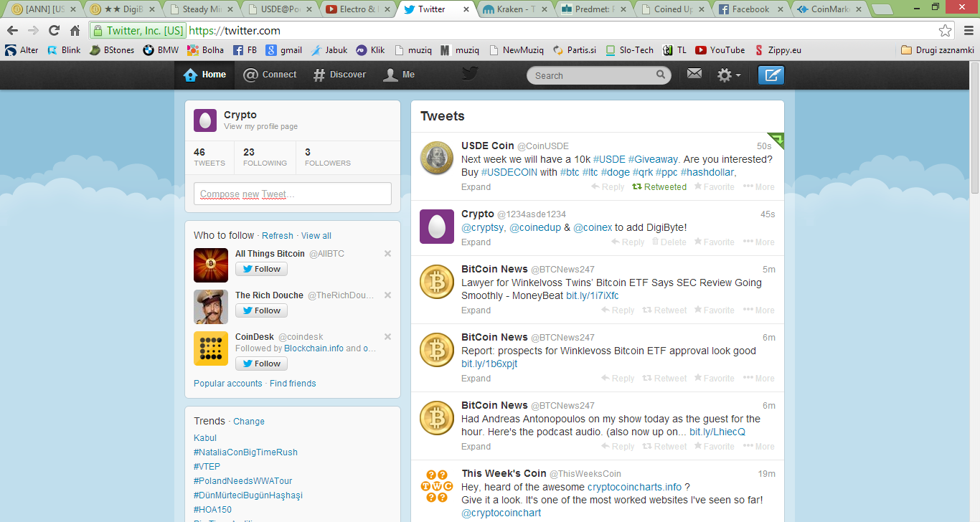Viewport: 980px width, 522px height.
Task: Retweet the SEC Review Going Smoothly tweet
Action: click(x=664, y=310)
